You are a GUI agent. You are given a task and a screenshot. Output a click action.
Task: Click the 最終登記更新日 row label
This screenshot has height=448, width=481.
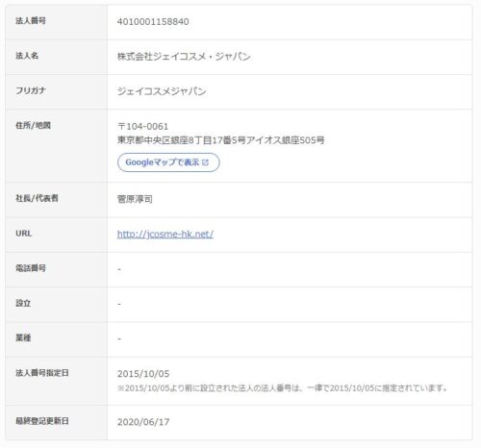click(42, 421)
